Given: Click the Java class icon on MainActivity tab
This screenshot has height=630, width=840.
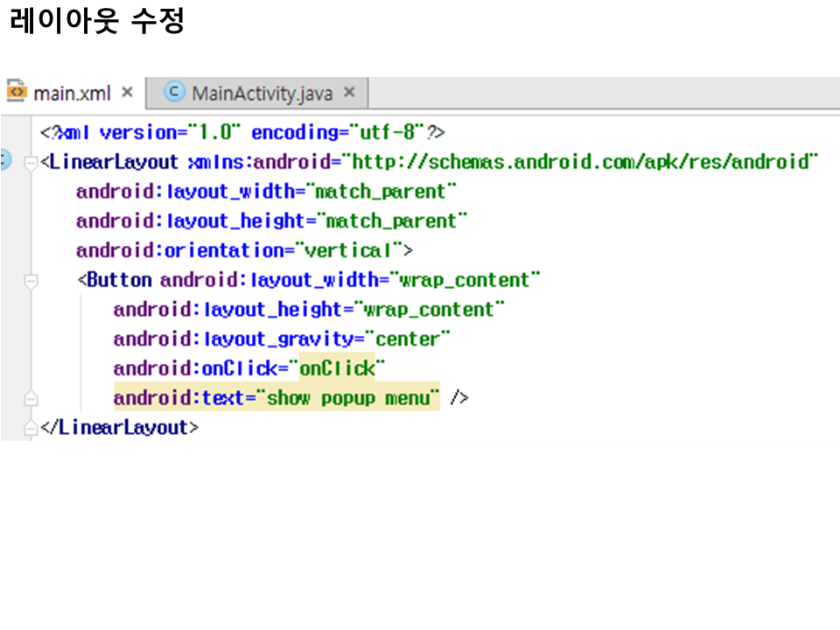Looking at the screenshot, I should tap(175, 92).
